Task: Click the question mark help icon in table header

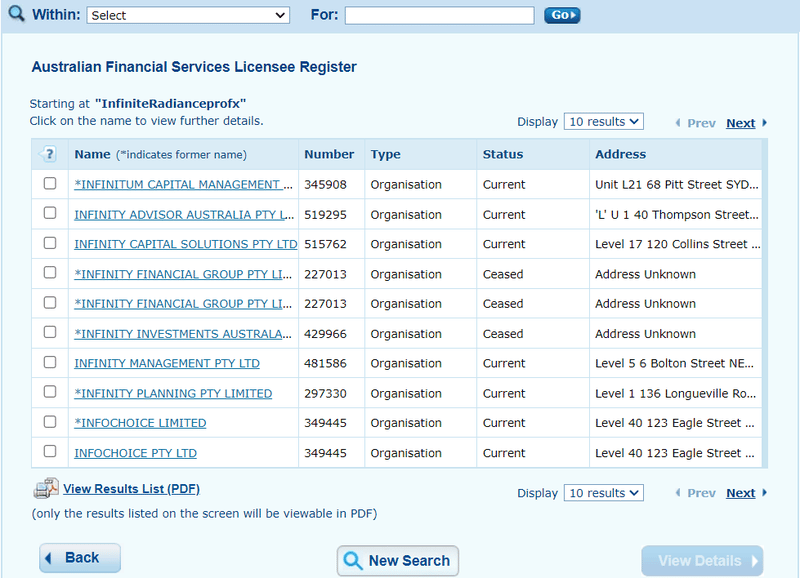Action: [x=48, y=154]
